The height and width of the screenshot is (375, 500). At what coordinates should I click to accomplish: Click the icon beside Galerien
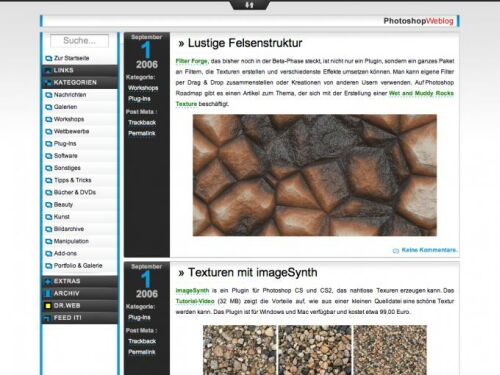tap(49, 107)
